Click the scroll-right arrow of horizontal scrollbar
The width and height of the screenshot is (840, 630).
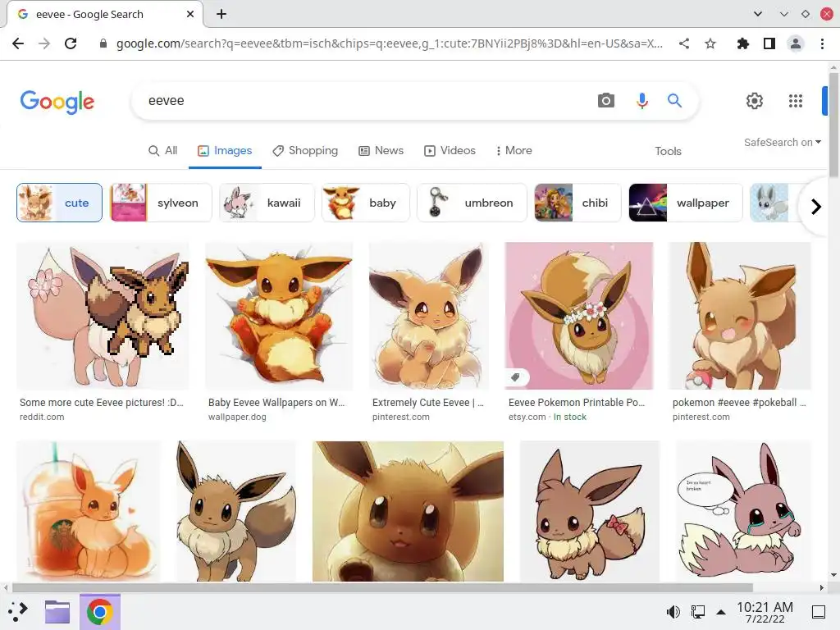(822, 587)
